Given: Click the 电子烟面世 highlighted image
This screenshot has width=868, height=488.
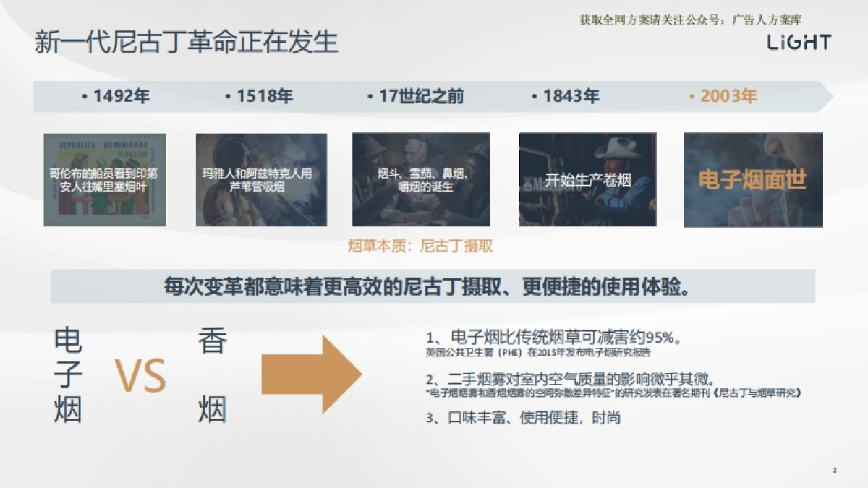Looking at the screenshot, I should pyautogui.click(x=753, y=179).
